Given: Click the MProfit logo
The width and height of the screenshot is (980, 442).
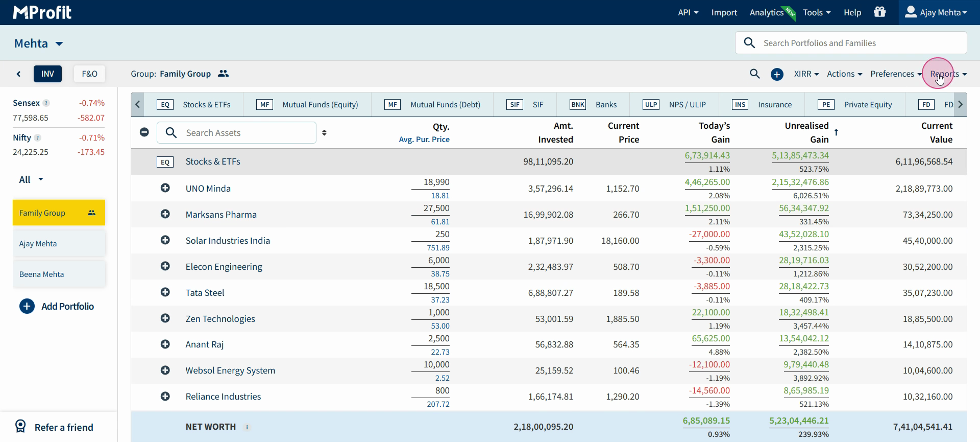Looking at the screenshot, I should (42, 12).
